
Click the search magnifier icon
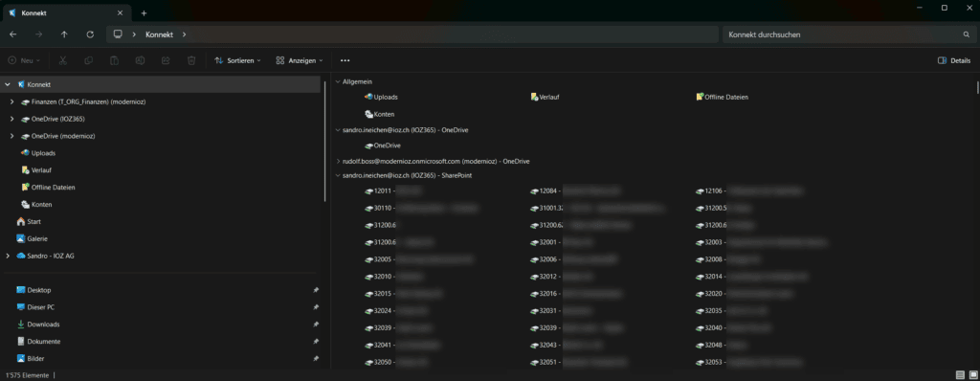(967, 34)
